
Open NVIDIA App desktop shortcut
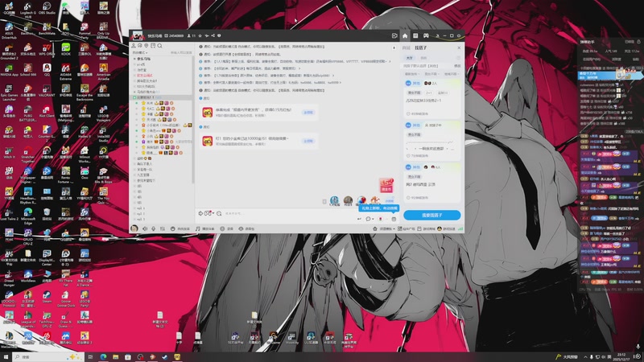click(9, 70)
